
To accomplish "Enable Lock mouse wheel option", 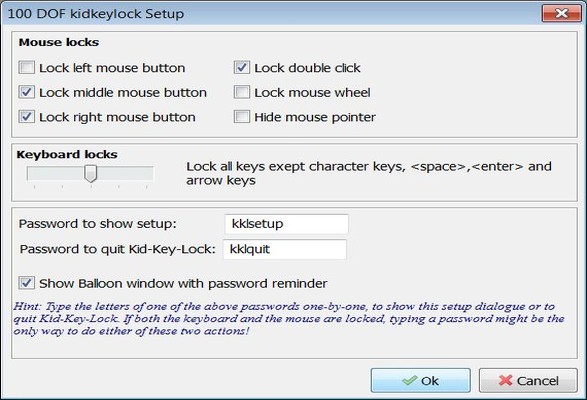I will pyautogui.click(x=242, y=93).
